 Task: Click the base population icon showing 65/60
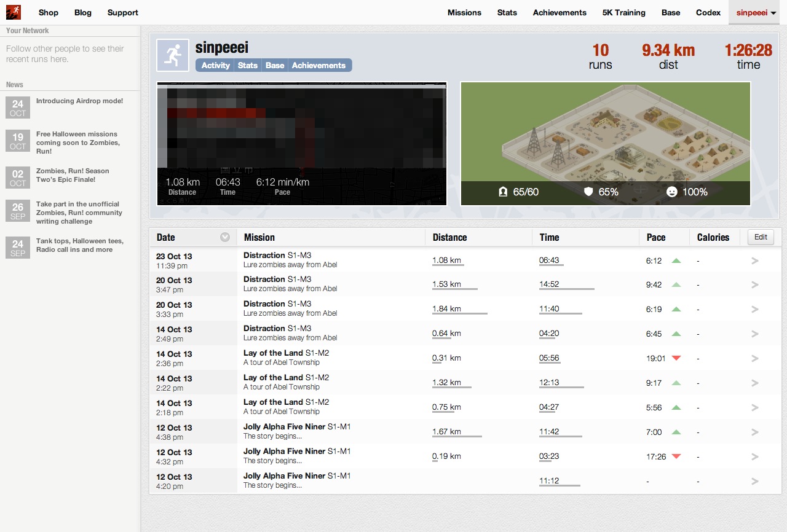503,192
